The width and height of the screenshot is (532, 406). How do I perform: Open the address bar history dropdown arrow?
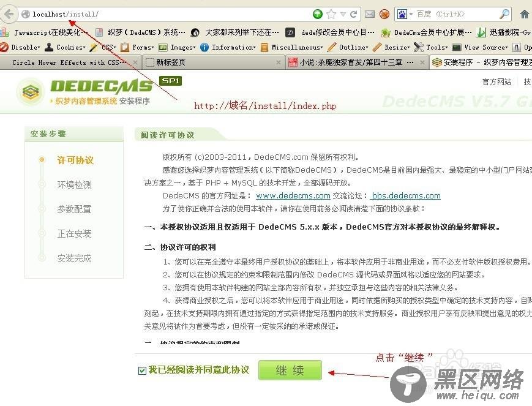(x=343, y=14)
